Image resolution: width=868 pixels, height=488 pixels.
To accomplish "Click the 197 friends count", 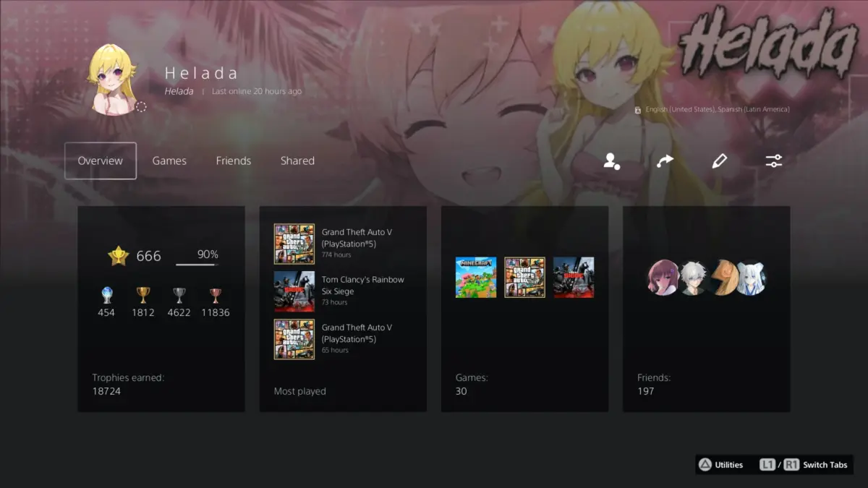I will [646, 391].
